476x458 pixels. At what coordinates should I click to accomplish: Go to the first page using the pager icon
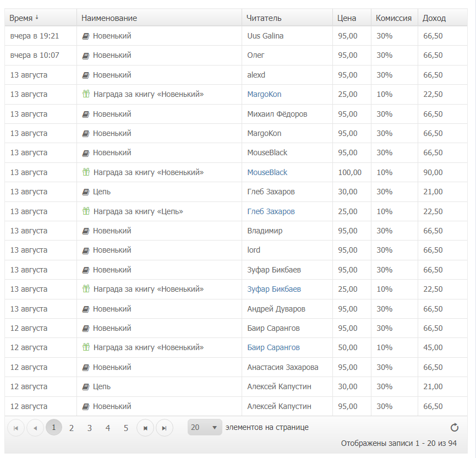pyautogui.click(x=16, y=428)
